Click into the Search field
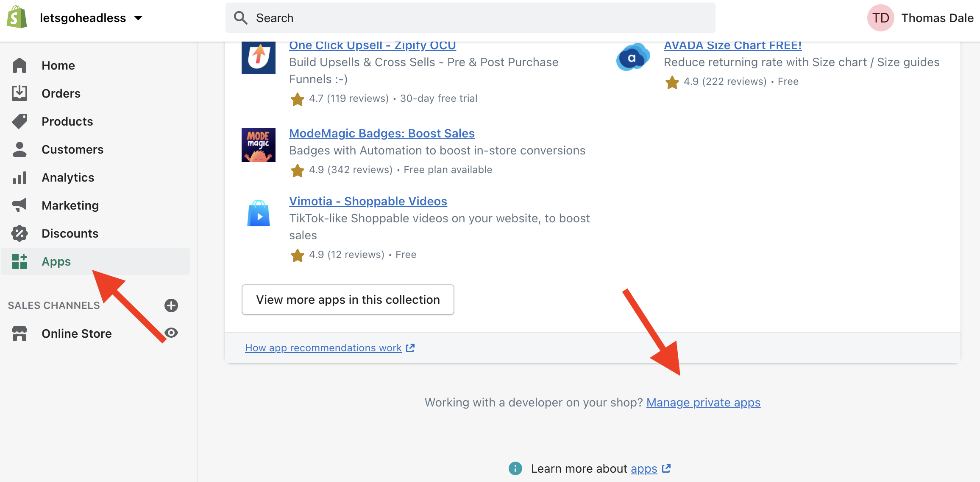This screenshot has height=482, width=980. (471, 18)
